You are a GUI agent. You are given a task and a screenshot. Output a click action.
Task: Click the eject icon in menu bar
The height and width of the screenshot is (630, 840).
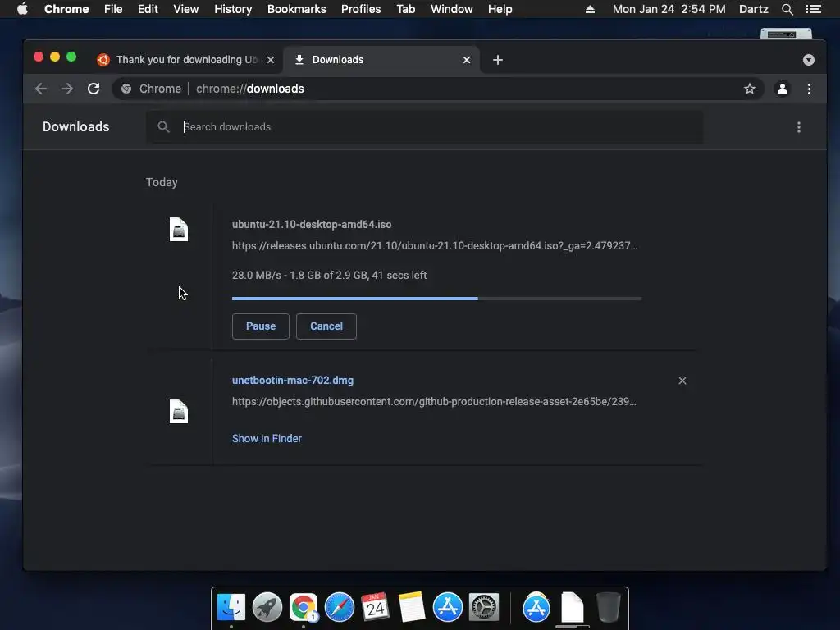coord(590,9)
